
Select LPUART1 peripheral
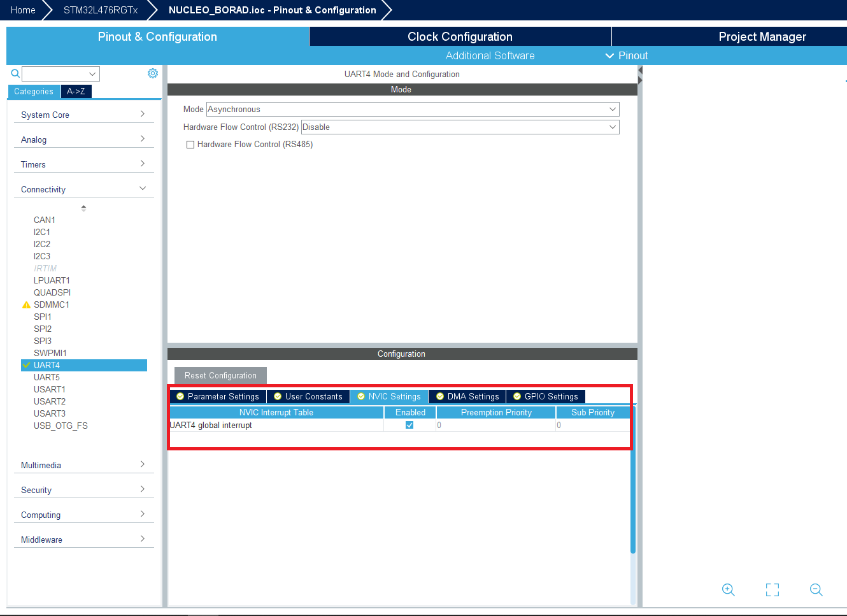[x=52, y=280]
